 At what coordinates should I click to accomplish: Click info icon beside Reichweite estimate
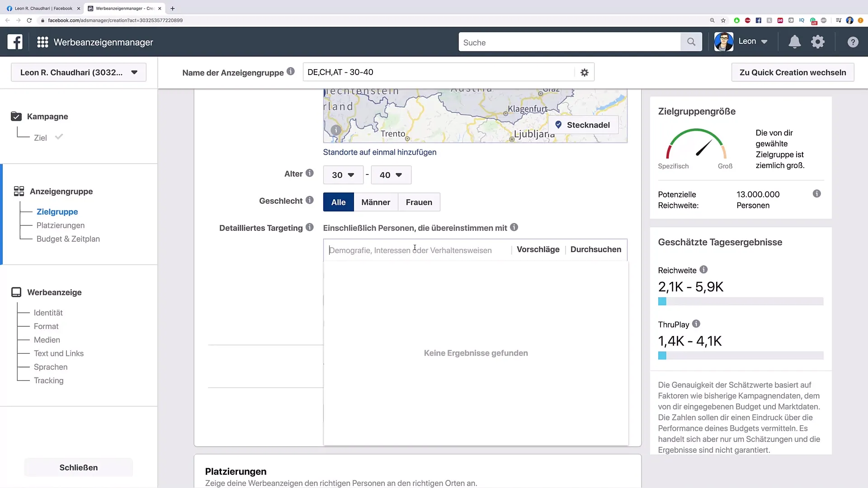pyautogui.click(x=703, y=270)
